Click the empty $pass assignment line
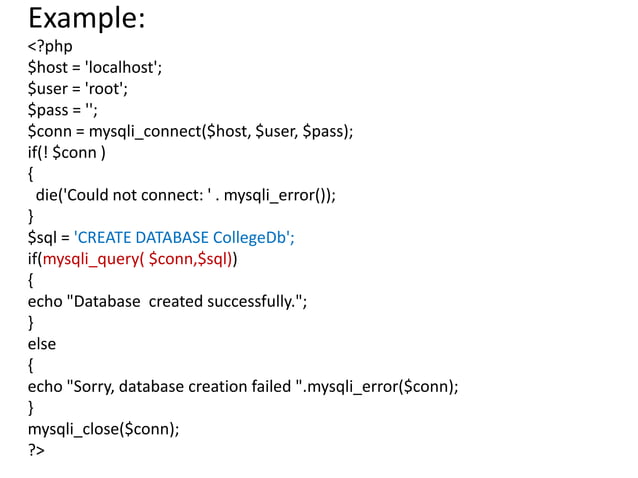The image size is (638, 478). point(63,110)
